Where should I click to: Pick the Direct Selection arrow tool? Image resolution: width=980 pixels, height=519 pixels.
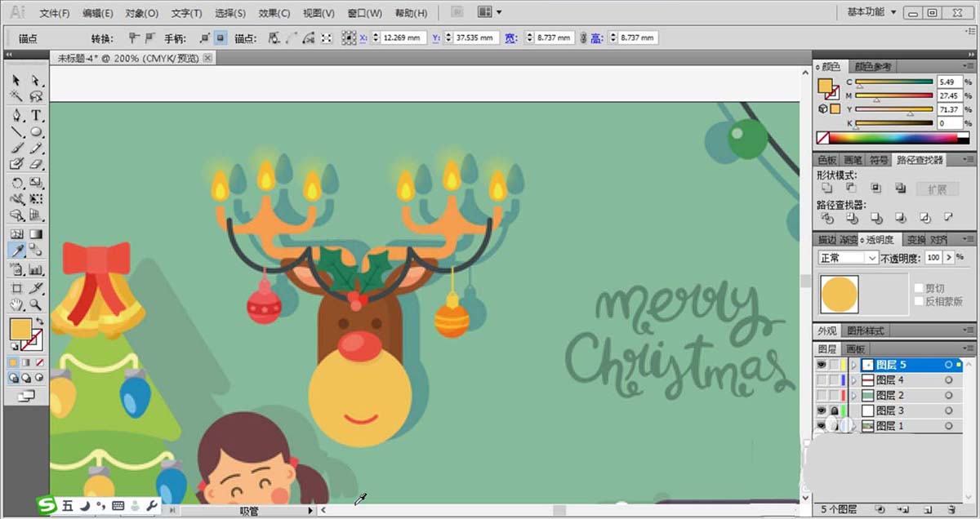point(36,80)
